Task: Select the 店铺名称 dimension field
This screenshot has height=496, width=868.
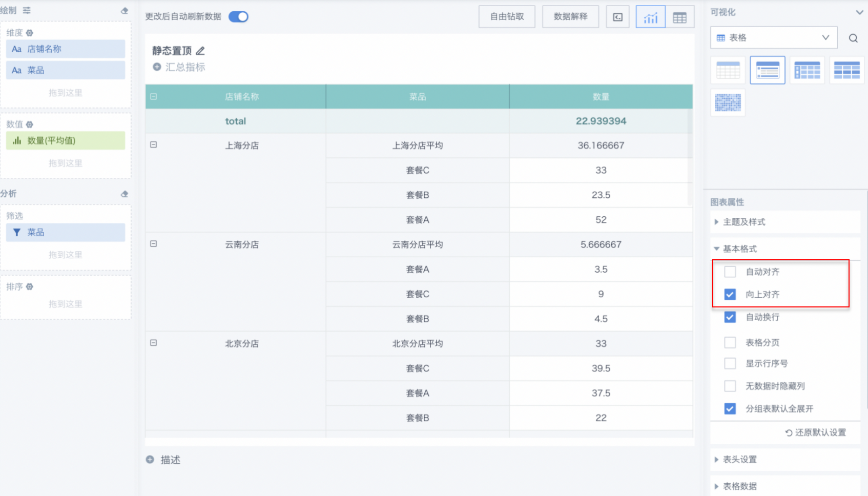Action: pyautogui.click(x=66, y=49)
